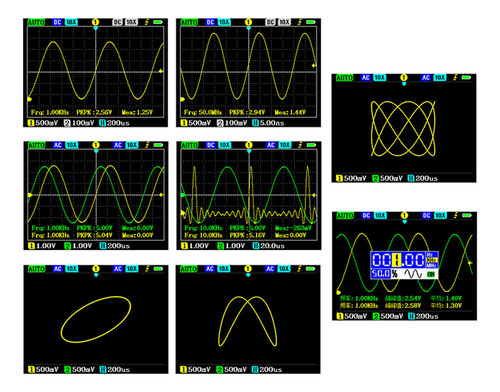Click the sine waveform icon in generator popup
The image size is (500, 392).
pos(413,274)
